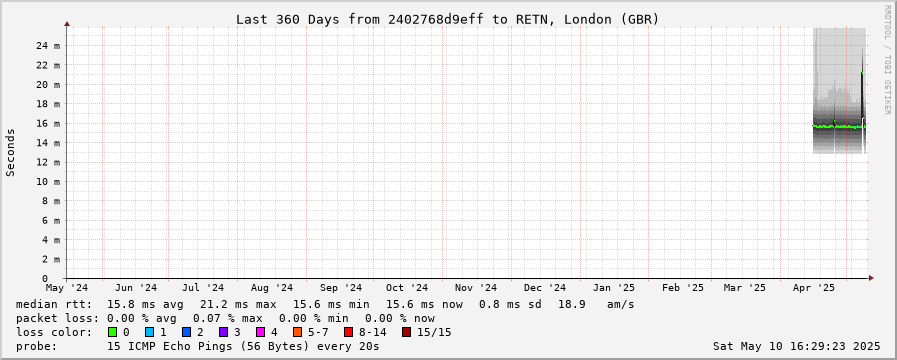Click the Seconds y-axis title
The width and height of the screenshot is (897, 360).
coord(10,152)
